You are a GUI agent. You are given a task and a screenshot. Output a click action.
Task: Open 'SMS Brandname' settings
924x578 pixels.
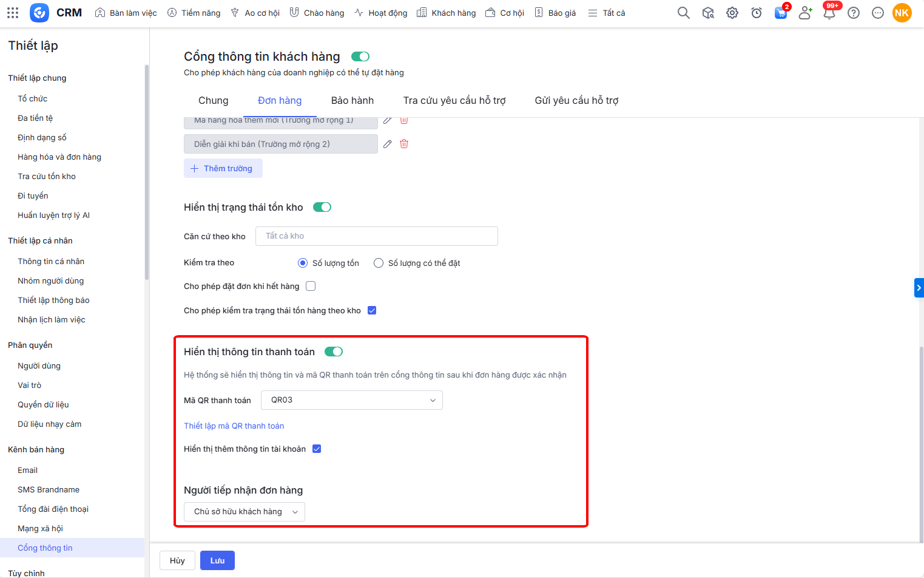(49, 489)
